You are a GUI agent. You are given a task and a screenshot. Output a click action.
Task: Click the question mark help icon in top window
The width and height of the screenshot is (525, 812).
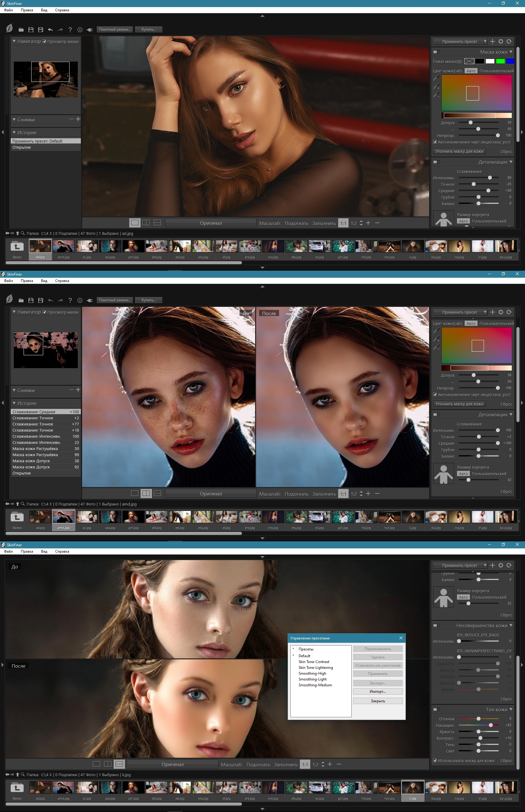click(70, 30)
